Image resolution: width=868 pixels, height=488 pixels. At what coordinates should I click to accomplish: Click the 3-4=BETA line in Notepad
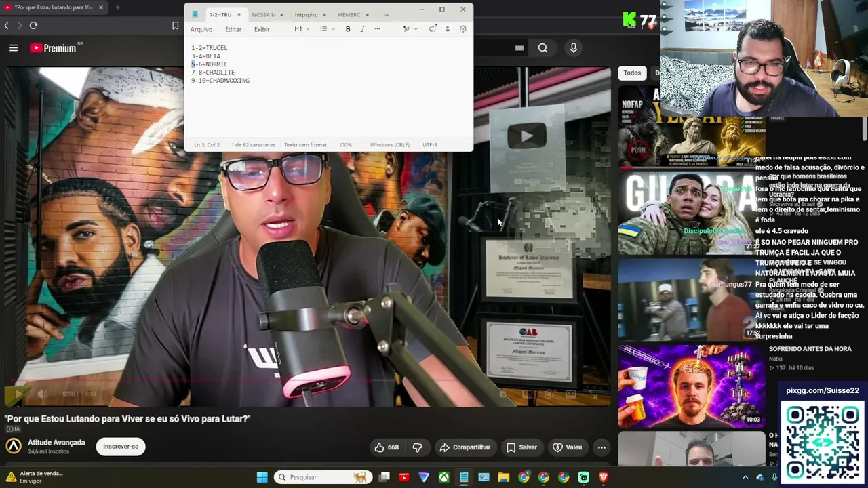[205, 56]
